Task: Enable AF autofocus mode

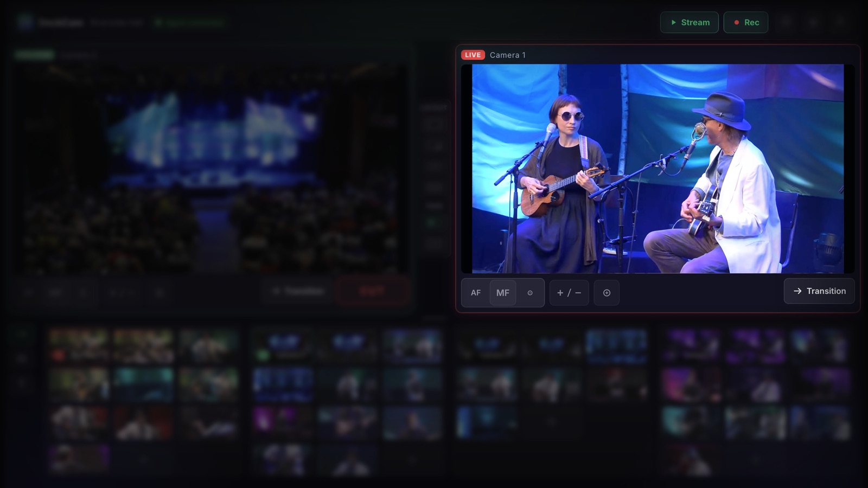Action: point(476,293)
